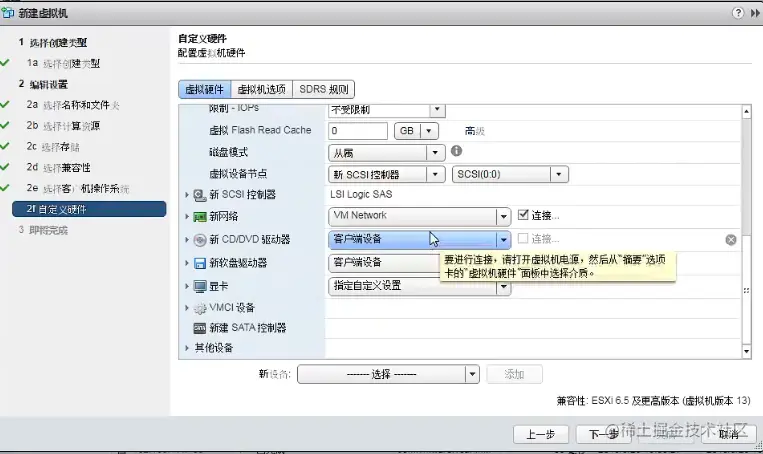Go to step 1a select creation type
The height and width of the screenshot is (454, 763).
[63, 63]
